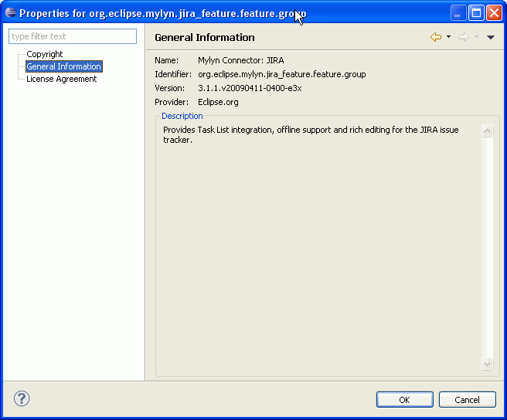Viewport: 507px width, 420px height.
Task: Click the description text about JIRA tracker
Action: (311, 134)
